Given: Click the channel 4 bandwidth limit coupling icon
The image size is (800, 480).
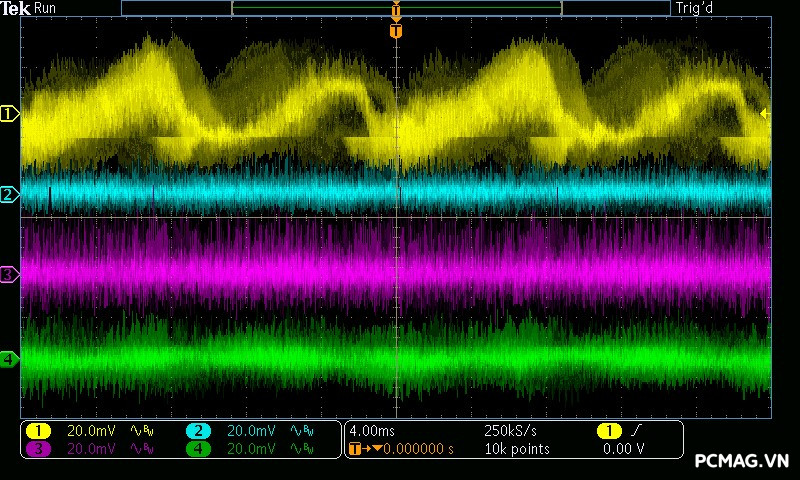Looking at the screenshot, I should tap(300, 449).
